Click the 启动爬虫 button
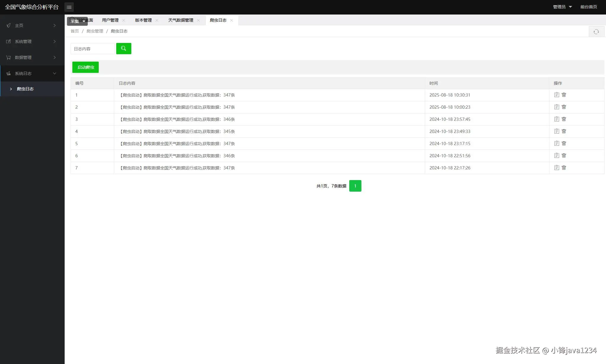The height and width of the screenshot is (364, 606). coord(85,67)
